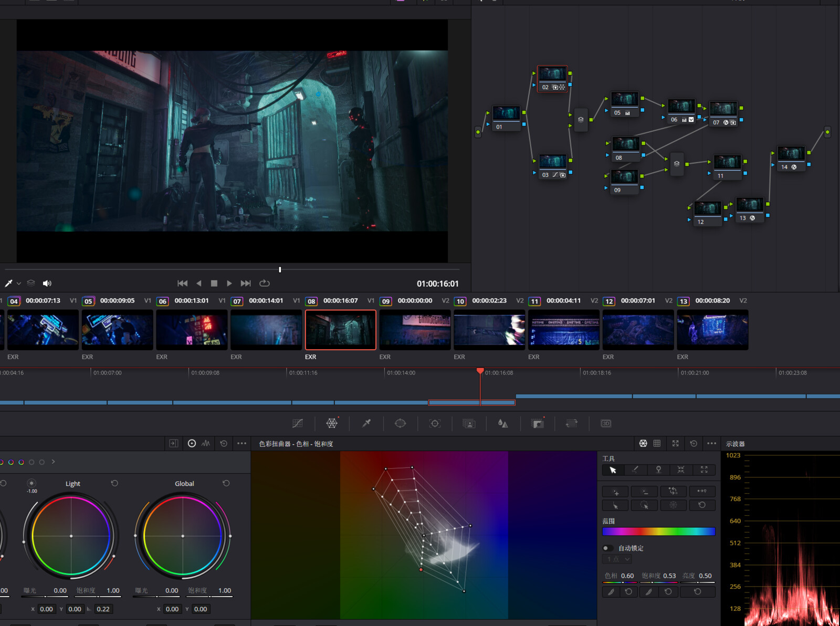Click the rainbow range color bar
840x626 pixels.
pos(659,531)
